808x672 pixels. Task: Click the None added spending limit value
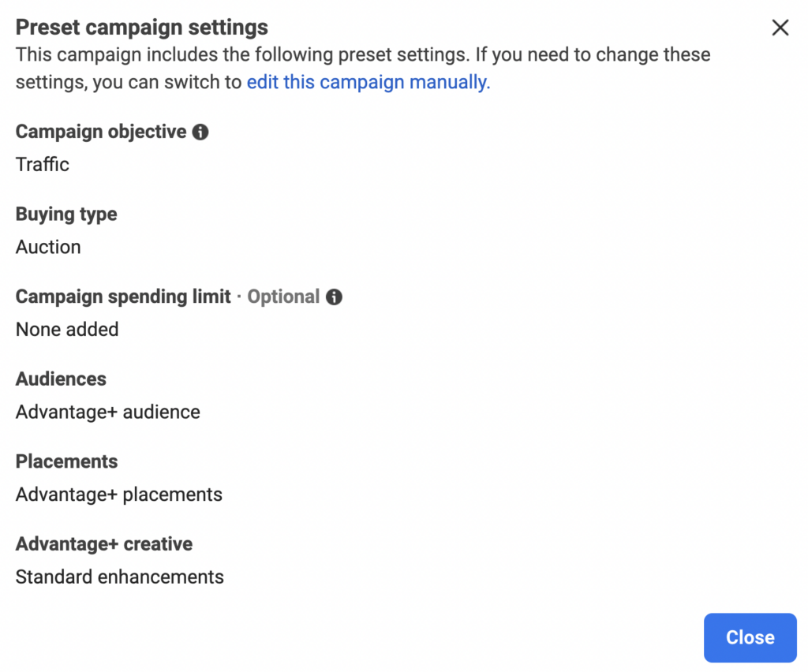(x=67, y=330)
